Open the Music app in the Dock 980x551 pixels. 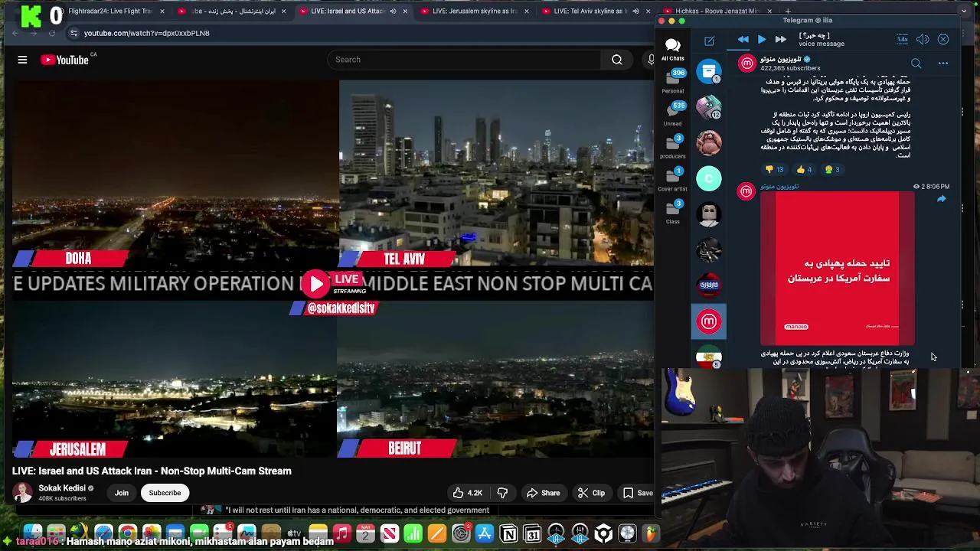click(342, 533)
